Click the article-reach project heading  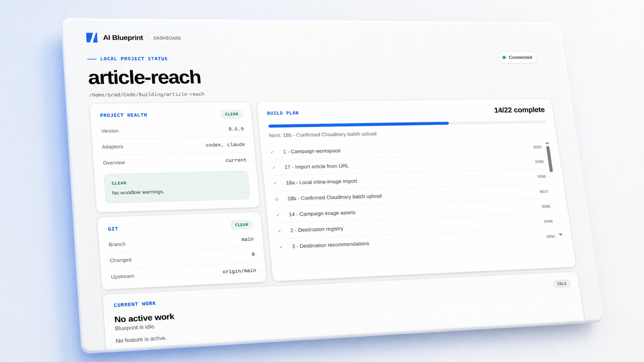click(144, 77)
